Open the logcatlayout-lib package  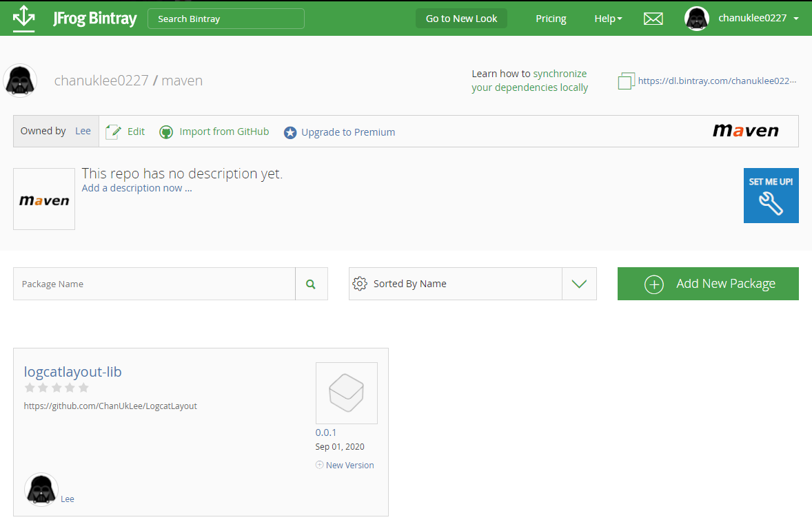[72, 371]
